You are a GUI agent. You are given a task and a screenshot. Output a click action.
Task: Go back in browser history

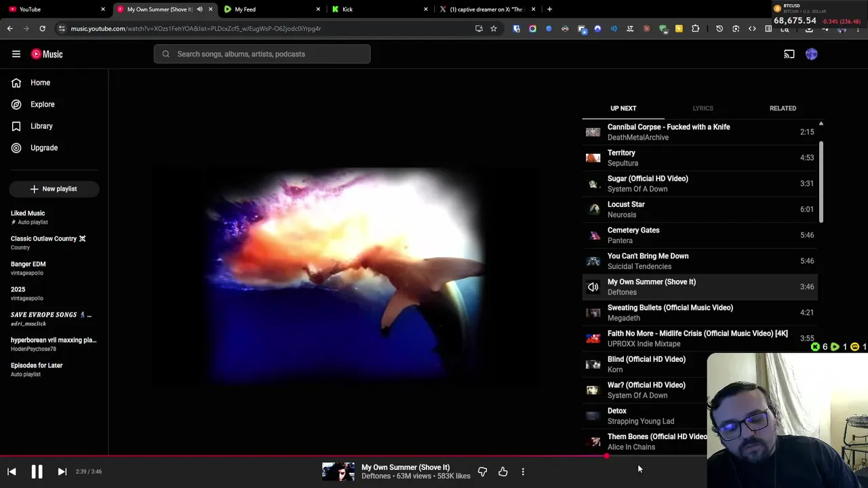pyautogui.click(x=9, y=28)
